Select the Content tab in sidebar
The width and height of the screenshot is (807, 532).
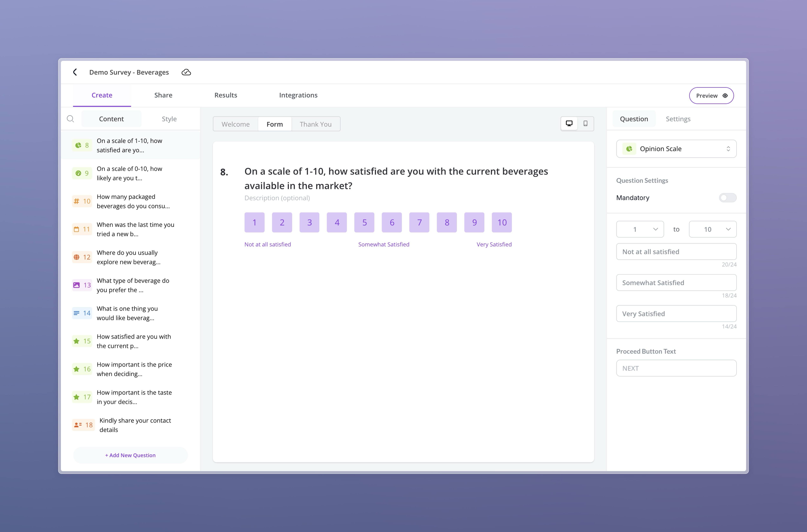(111, 119)
